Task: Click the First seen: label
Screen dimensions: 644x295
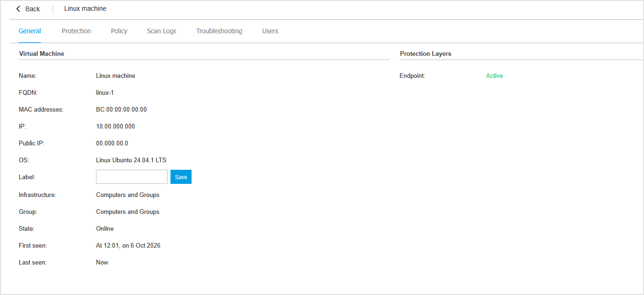Action: [33, 245]
